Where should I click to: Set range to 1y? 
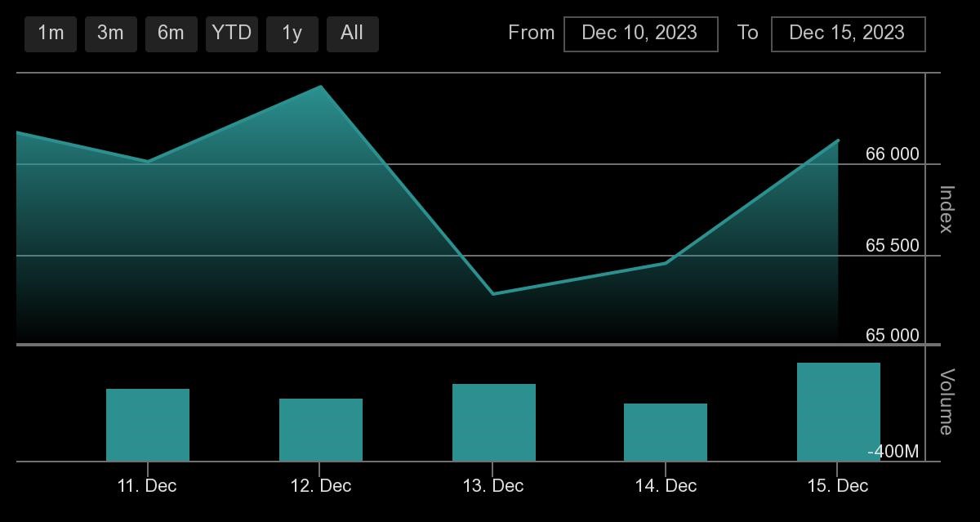point(292,33)
